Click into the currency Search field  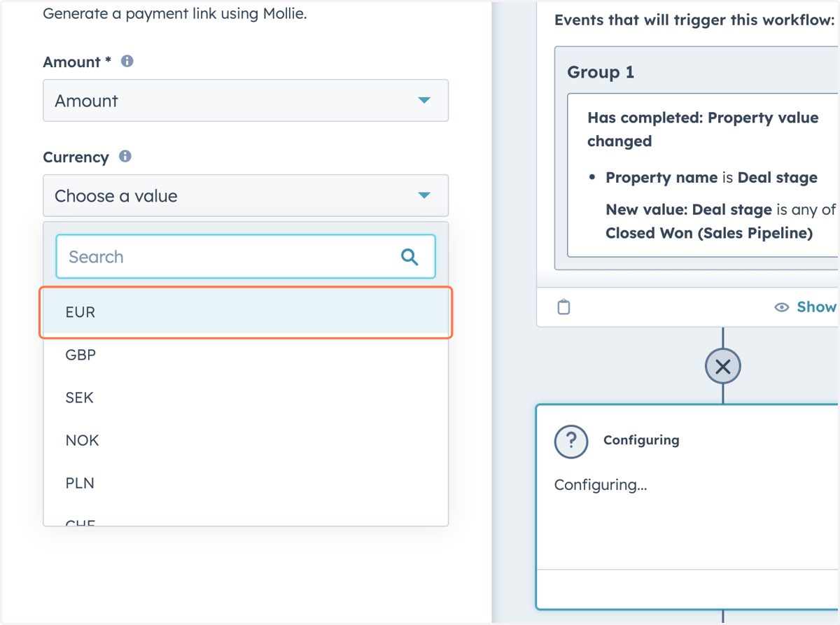point(246,257)
